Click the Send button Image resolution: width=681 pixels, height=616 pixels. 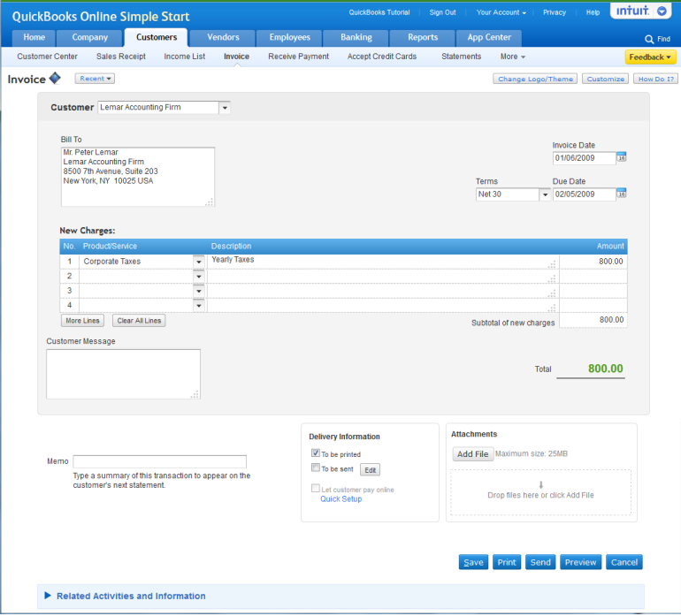tap(540, 562)
